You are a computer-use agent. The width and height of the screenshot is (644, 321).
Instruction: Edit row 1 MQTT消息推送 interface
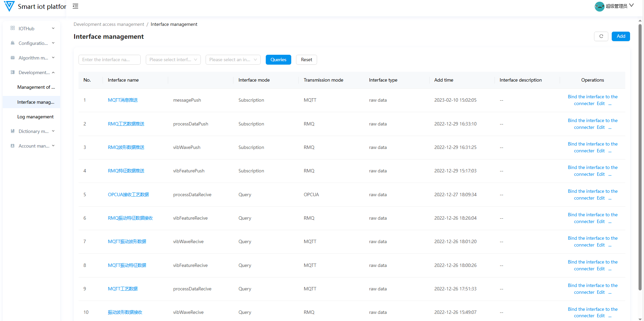pos(601,103)
